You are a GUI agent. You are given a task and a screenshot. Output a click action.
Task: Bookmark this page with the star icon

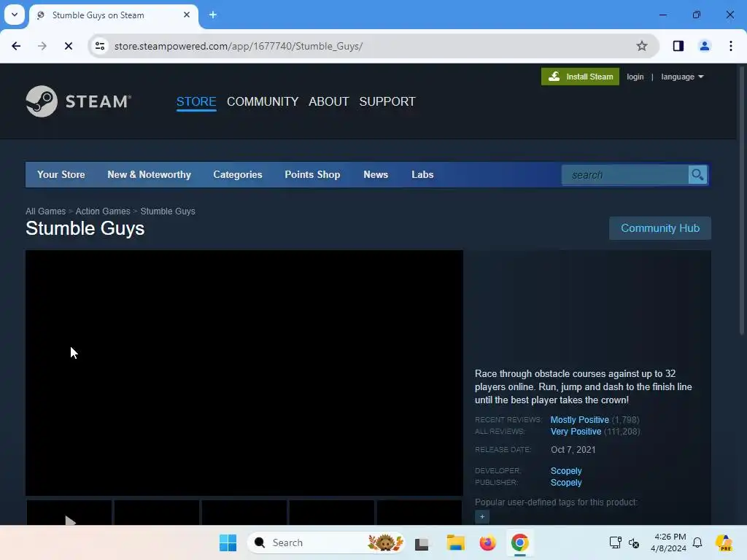(642, 46)
